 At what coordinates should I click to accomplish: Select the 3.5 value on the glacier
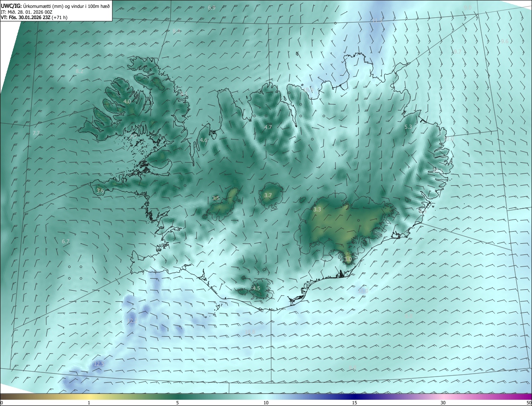[216, 198]
